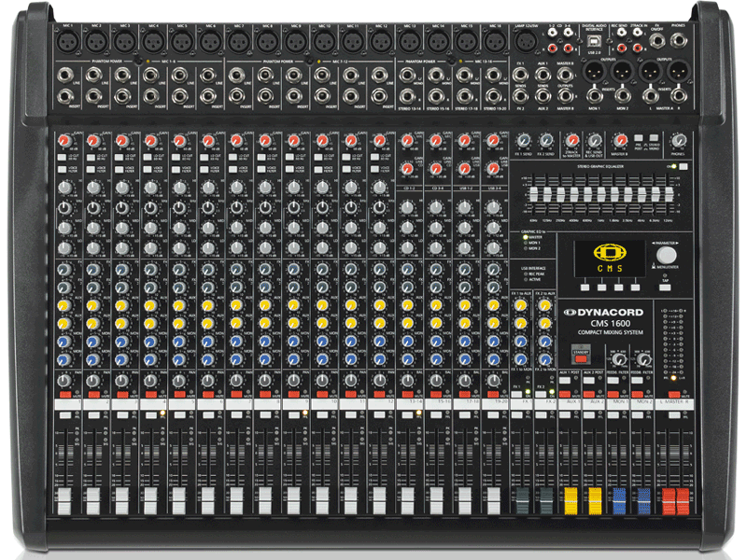
Task: Toggle the graphic equalizer ON switch
Action: click(682, 165)
